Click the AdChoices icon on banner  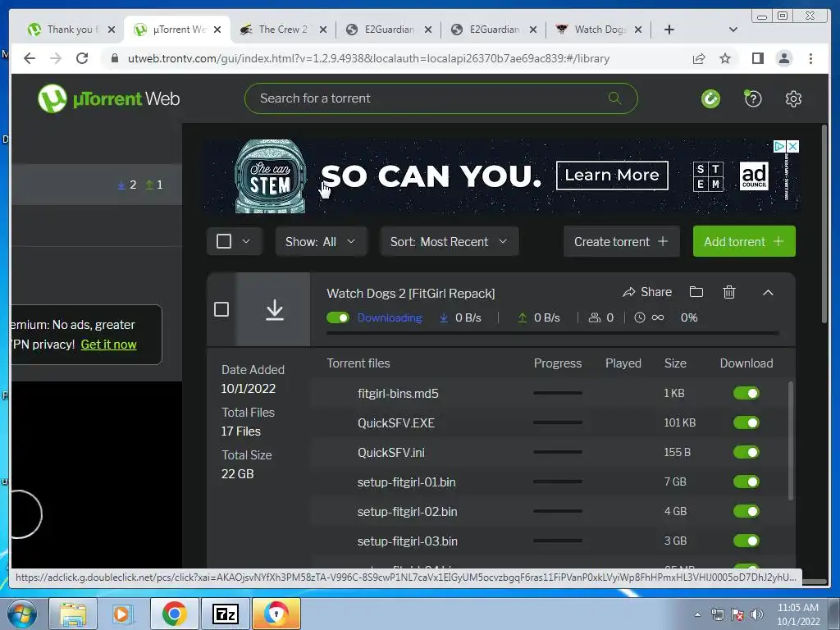(x=779, y=146)
